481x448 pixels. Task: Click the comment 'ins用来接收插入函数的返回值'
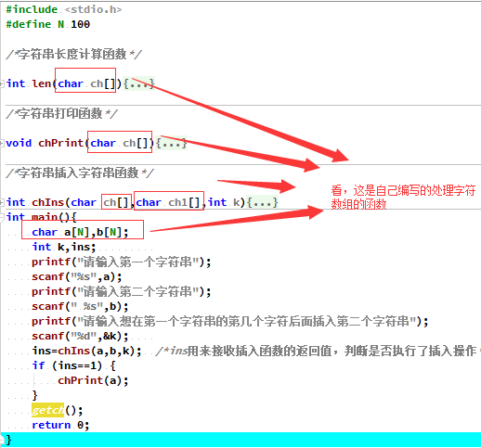click(x=318, y=351)
